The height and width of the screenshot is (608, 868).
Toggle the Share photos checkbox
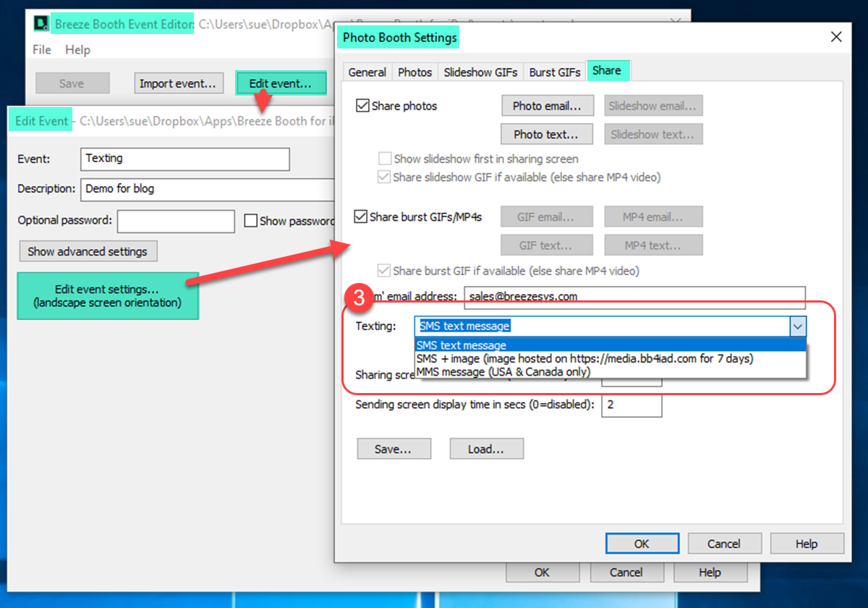point(362,106)
